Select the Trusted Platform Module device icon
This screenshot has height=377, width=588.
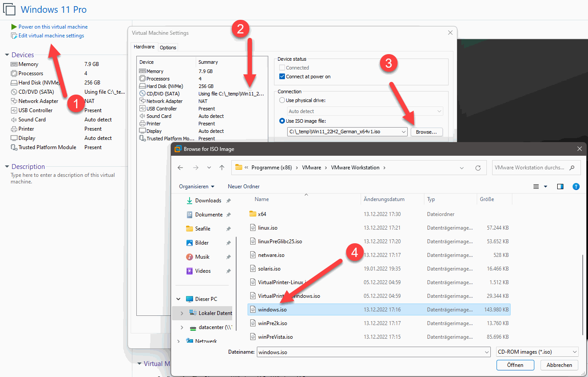click(x=14, y=147)
